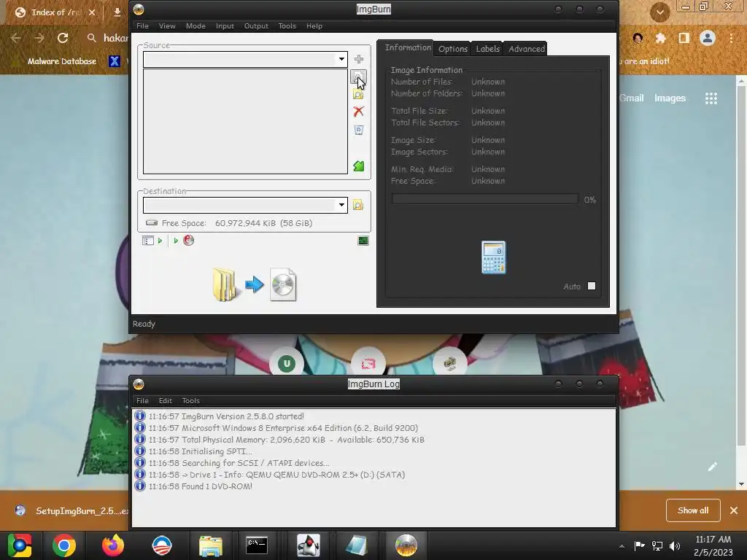Open the Tools menu in ImgBurn Log

pos(190,401)
